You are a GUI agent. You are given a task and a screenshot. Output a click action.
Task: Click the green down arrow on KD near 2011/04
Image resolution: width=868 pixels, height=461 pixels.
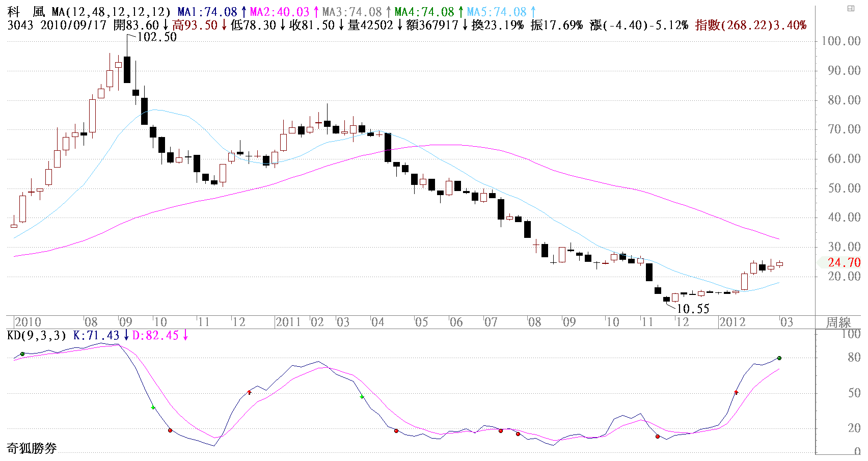pyautogui.click(x=362, y=397)
